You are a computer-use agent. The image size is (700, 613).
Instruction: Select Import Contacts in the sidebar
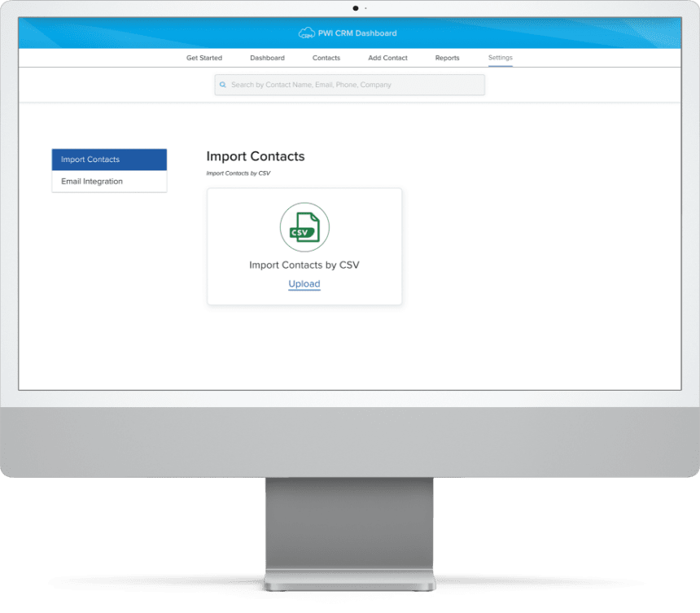(x=109, y=160)
